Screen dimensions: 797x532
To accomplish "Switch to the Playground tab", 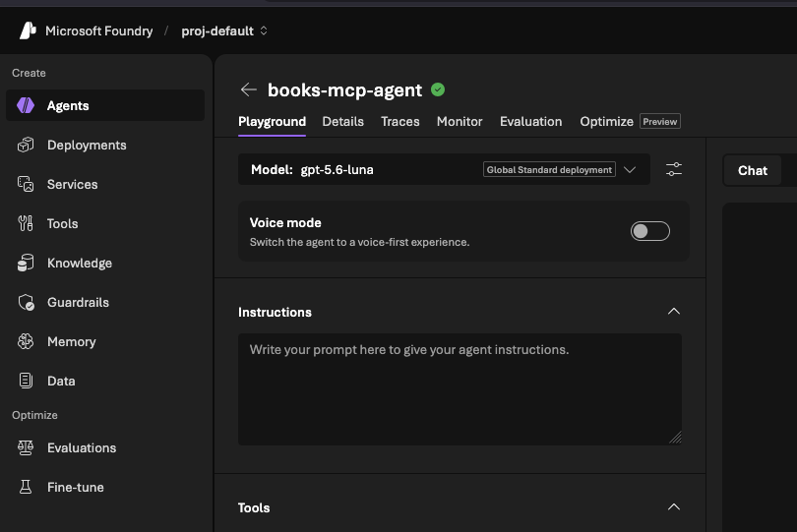I will click(272, 121).
